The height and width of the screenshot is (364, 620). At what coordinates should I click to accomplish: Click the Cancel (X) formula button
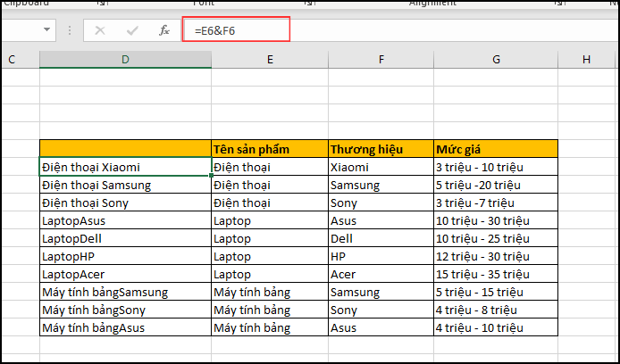(100, 30)
